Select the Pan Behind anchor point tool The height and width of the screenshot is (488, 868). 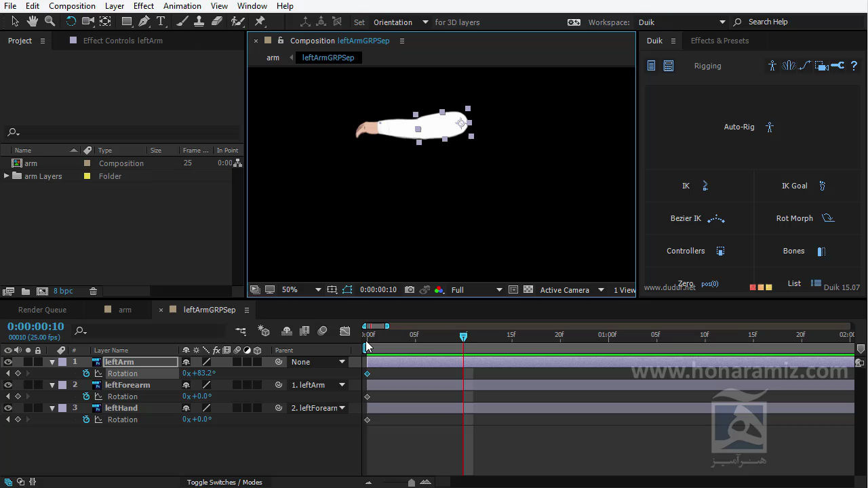pos(106,22)
